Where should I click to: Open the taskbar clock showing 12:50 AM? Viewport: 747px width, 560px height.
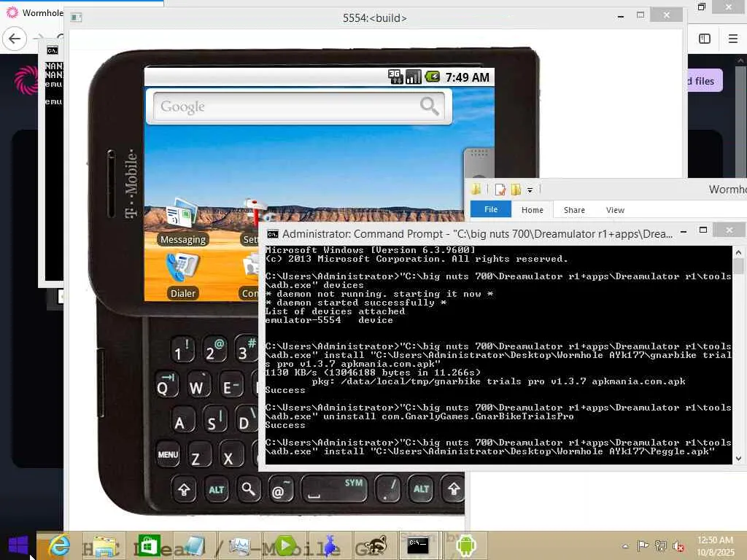(x=715, y=546)
